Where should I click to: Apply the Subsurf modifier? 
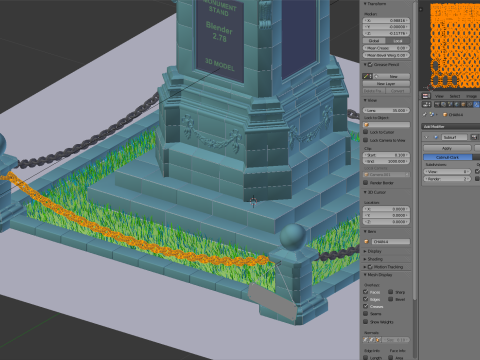[447, 148]
